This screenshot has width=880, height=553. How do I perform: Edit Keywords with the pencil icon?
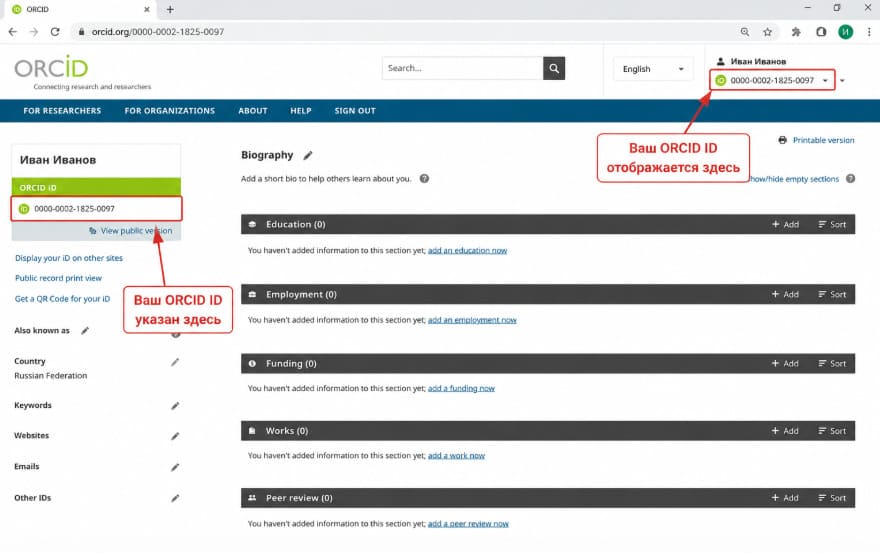tap(175, 405)
